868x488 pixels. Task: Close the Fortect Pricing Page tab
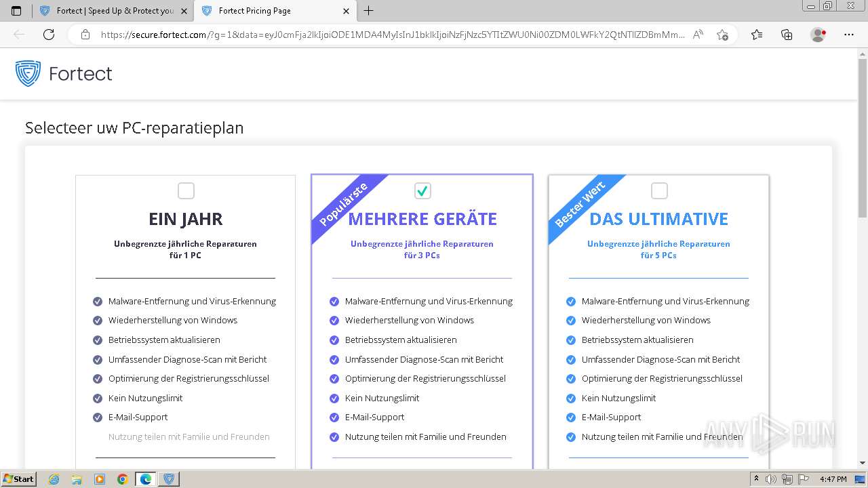347,11
